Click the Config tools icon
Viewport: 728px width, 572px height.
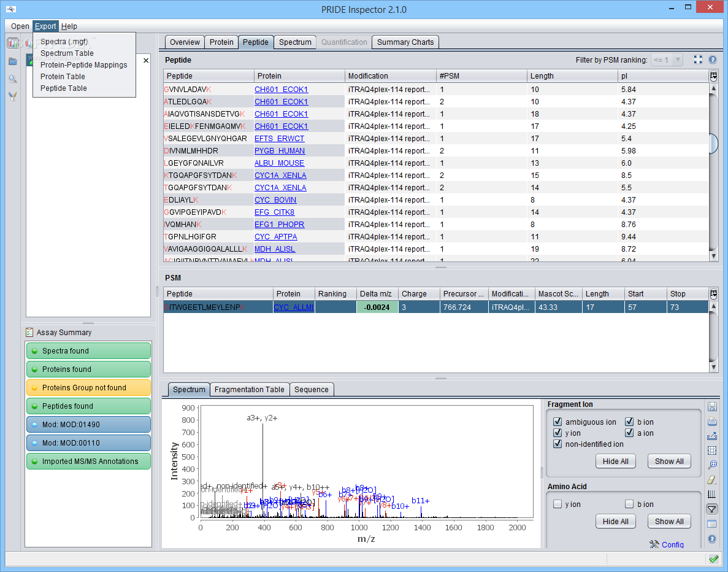654,544
